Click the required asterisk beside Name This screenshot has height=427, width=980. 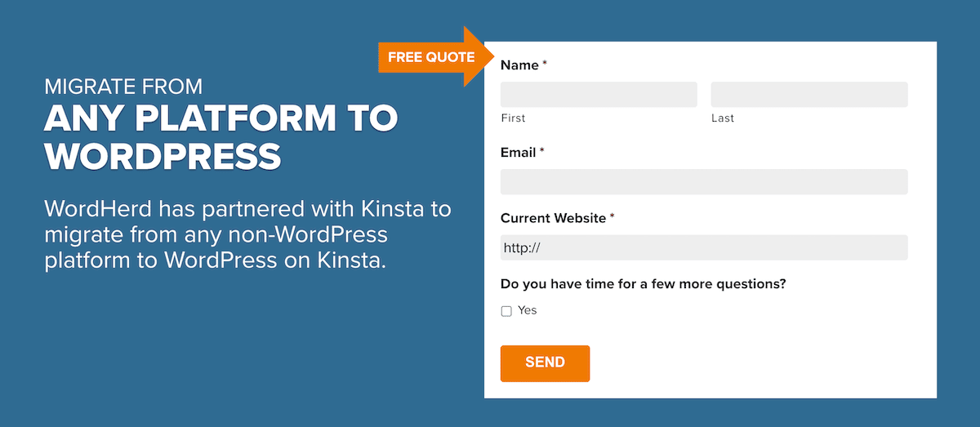545,64
